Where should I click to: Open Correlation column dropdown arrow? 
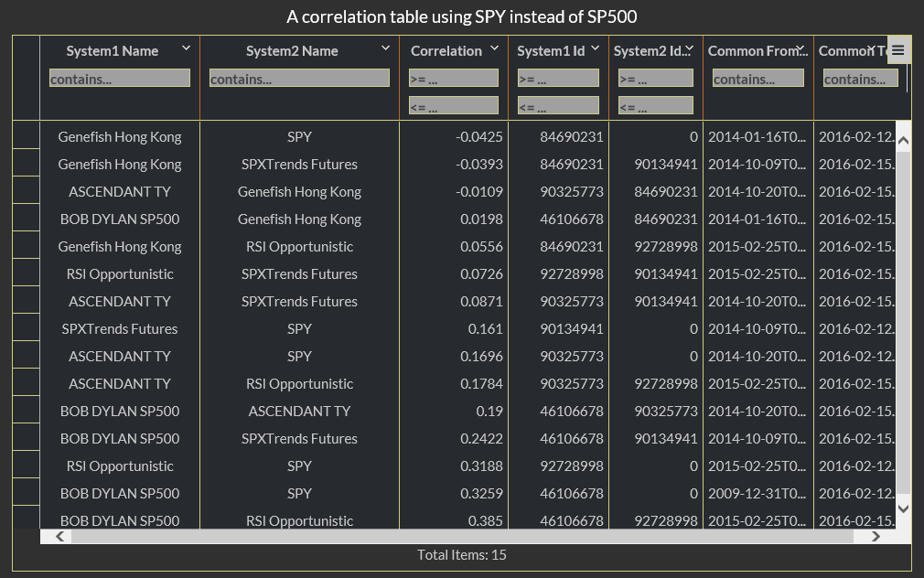click(494, 48)
